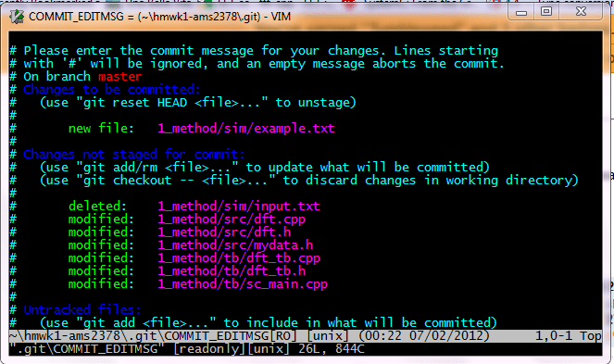The image size is (614, 364).
Task: Click the 'git reset HEAD <file>...' hint line
Action: coord(198,103)
